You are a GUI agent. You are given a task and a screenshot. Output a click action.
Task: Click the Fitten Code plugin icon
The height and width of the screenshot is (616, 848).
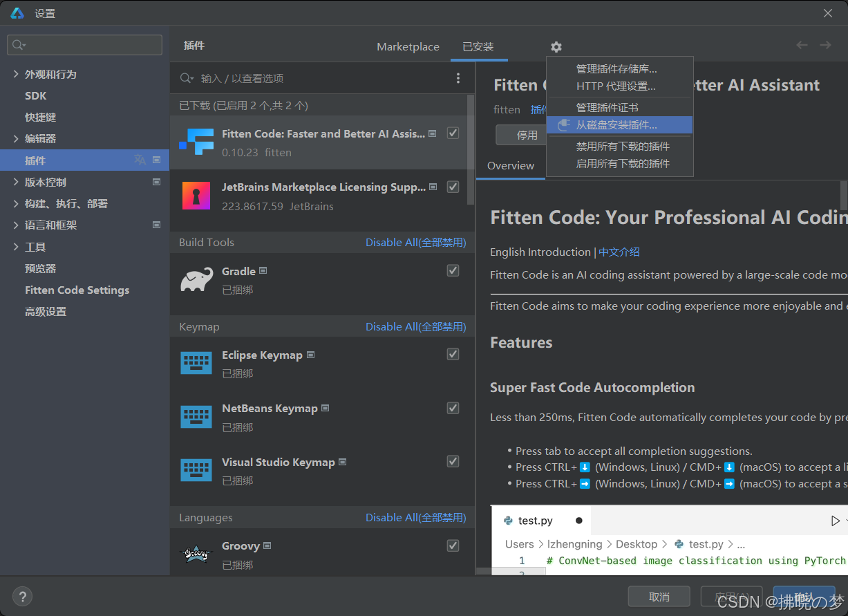point(196,142)
